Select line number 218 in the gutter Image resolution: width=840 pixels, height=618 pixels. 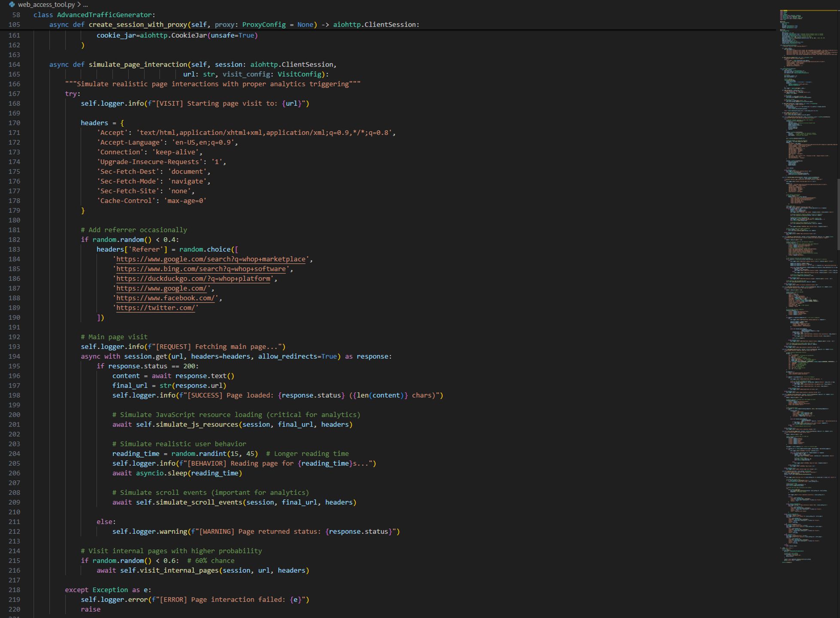pyautogui.click(x=14, y=590)
